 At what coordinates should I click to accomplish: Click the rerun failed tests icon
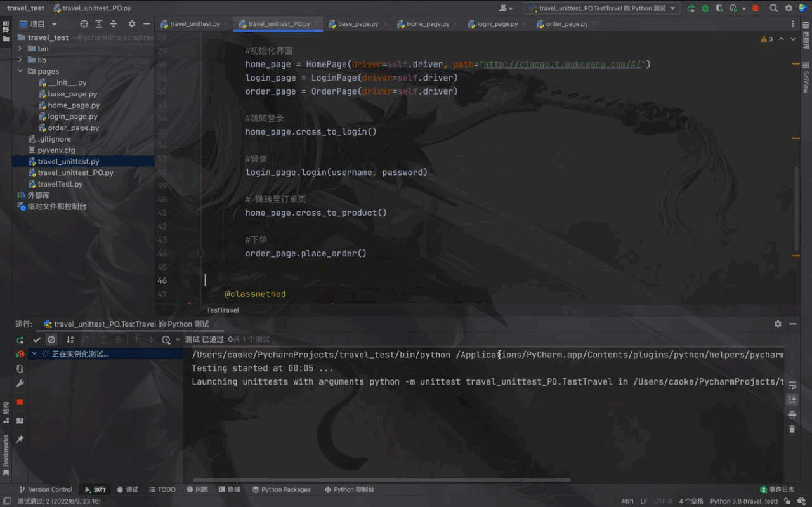click(20, 354)
